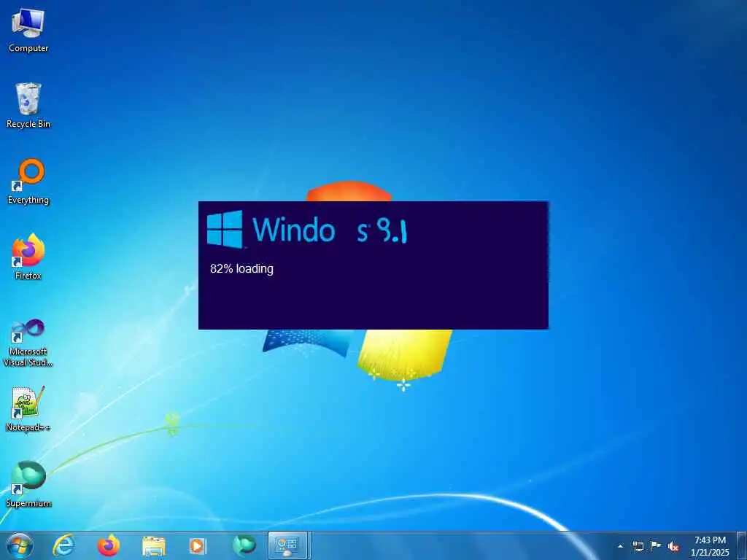
Task: Click the muted volume speaker icon
Action: (x=673, y=546)
